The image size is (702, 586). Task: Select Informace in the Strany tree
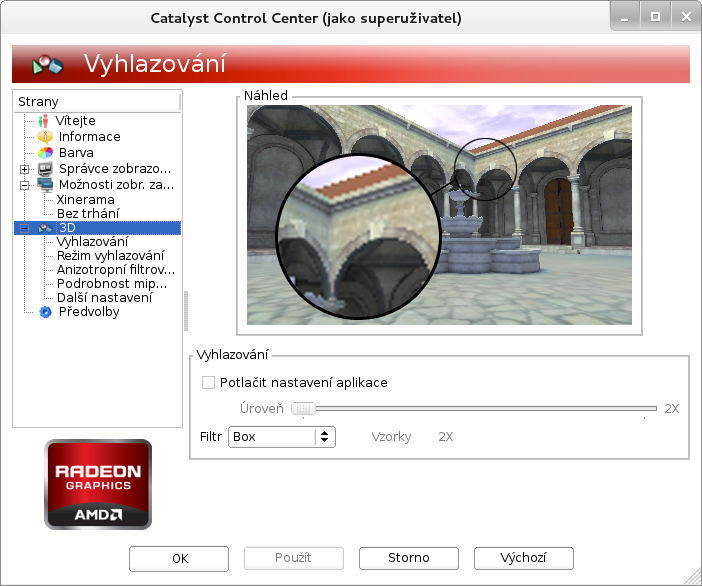[90, 137]
